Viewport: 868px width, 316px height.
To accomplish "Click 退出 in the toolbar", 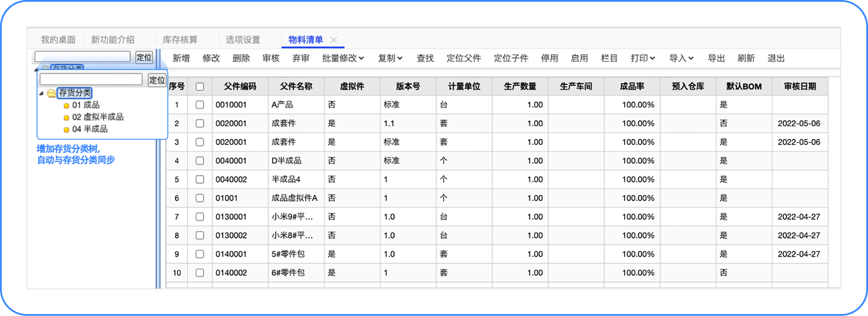I will tap(777, 58).
